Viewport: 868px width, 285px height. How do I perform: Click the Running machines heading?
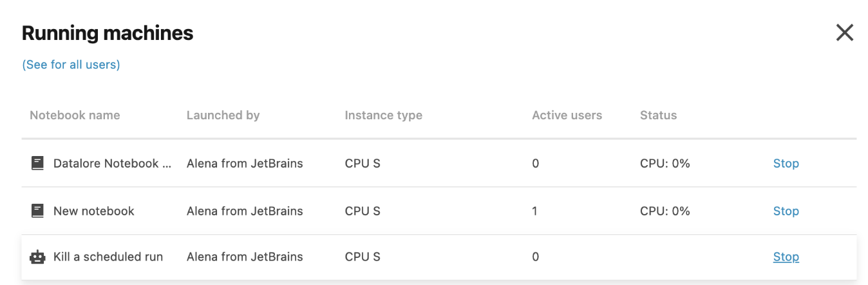[x=108, y=34]
